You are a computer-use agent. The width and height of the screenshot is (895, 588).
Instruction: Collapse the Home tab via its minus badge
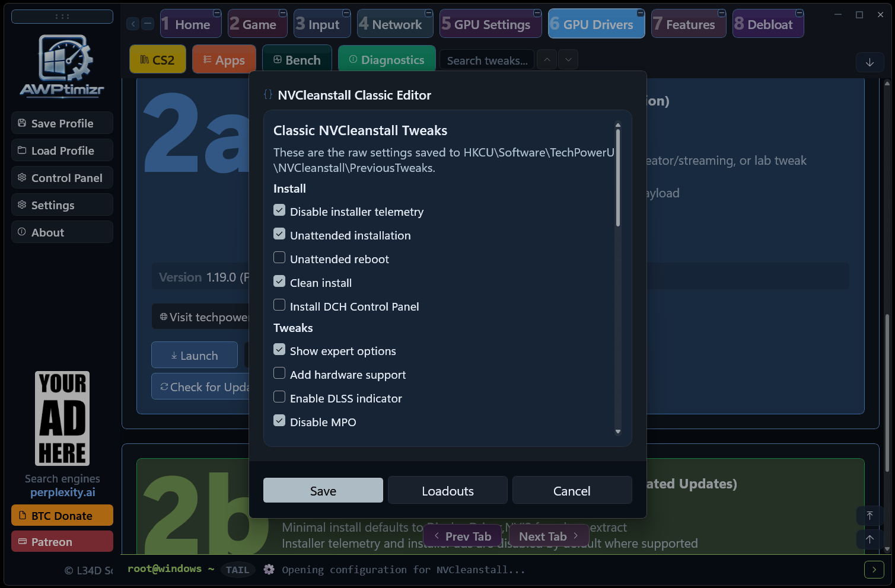(217, 13)
